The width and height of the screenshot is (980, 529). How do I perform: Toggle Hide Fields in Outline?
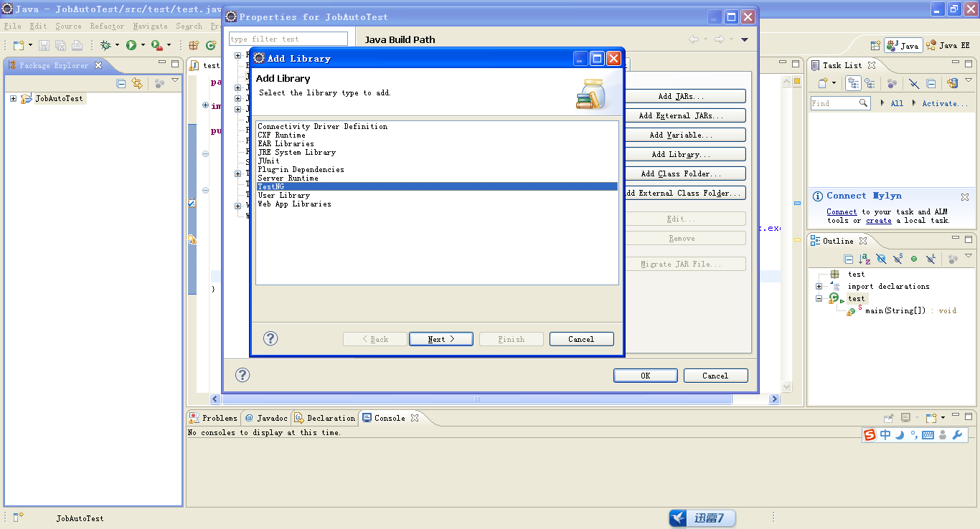[x=882, y=259]
